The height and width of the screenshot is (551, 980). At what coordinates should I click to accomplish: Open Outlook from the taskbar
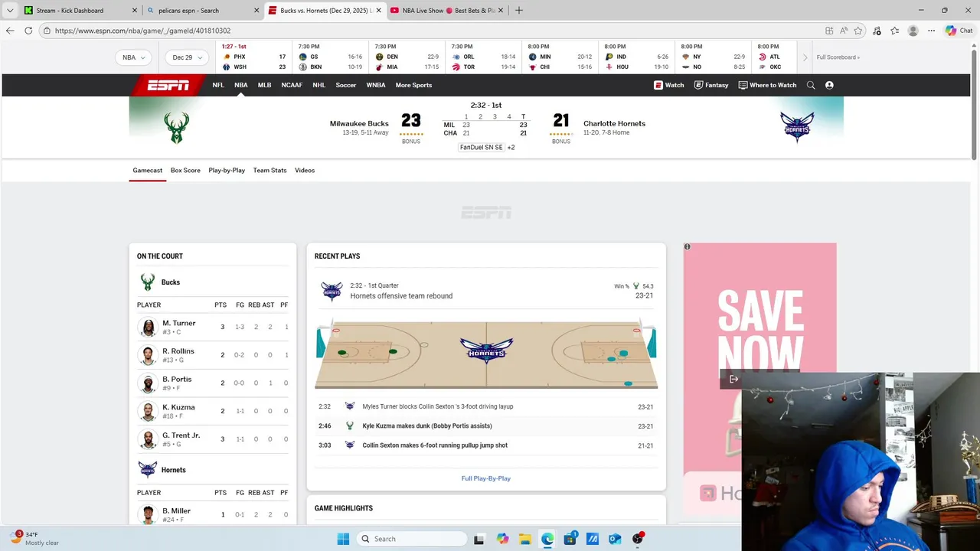615,539
